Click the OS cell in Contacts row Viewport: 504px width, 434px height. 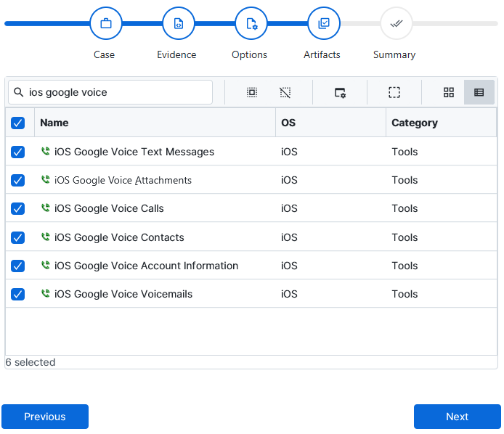tap(289, 237)
